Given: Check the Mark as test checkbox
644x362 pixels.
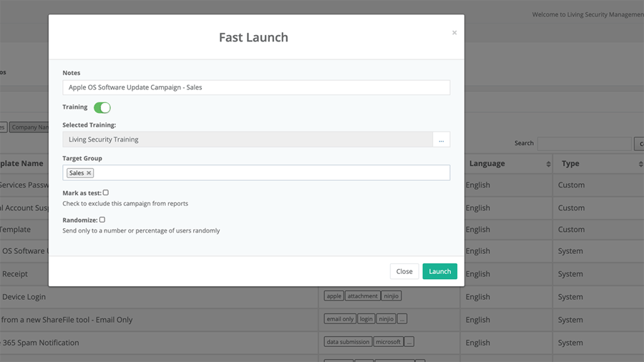Looking at the screenshot, I should point(106,192).
